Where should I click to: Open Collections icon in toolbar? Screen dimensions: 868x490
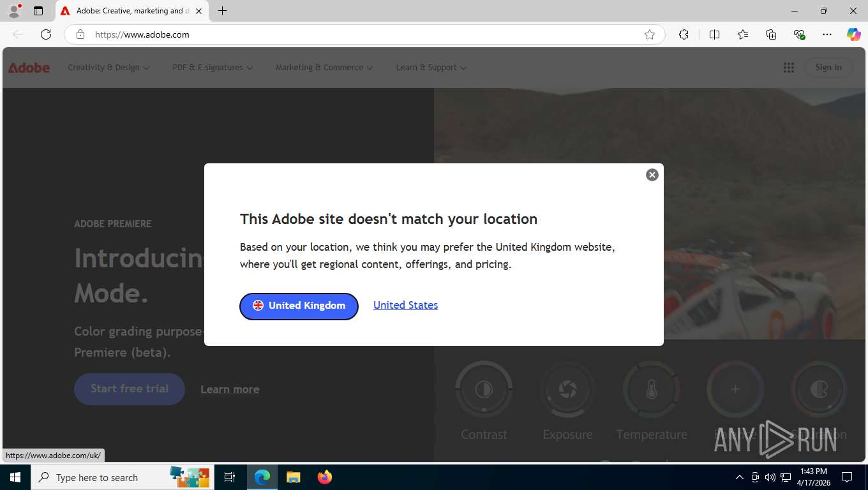tap(771, 34)
